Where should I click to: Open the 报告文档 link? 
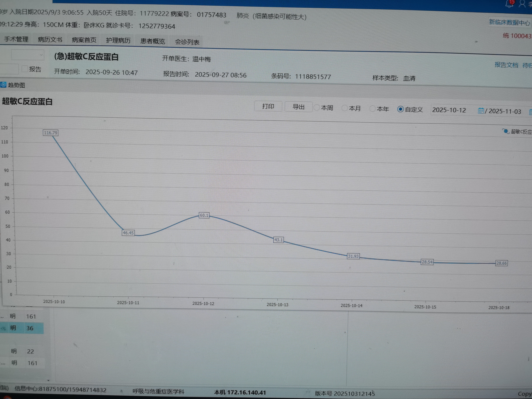pos(506,65)
